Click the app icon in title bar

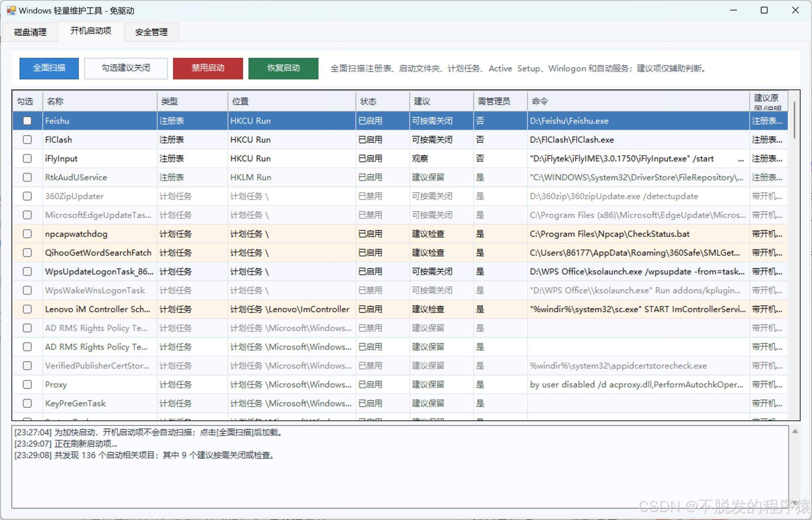[x=11, y=10]
